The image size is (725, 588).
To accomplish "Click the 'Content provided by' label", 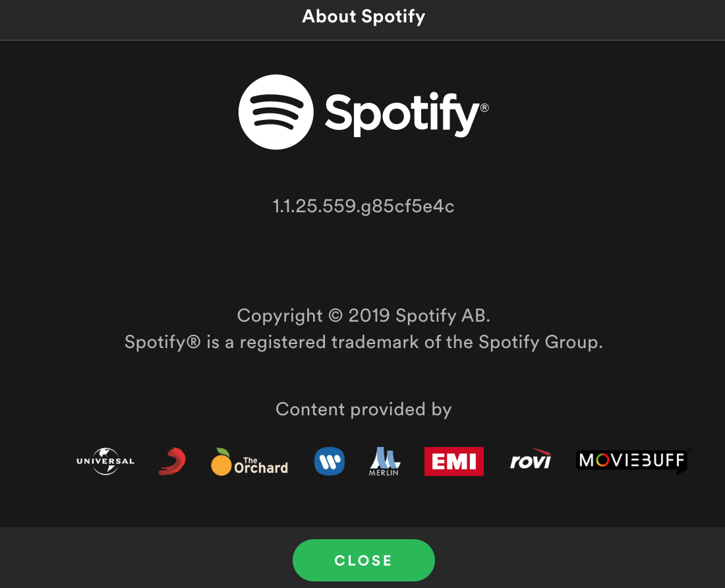I will 363,409.
